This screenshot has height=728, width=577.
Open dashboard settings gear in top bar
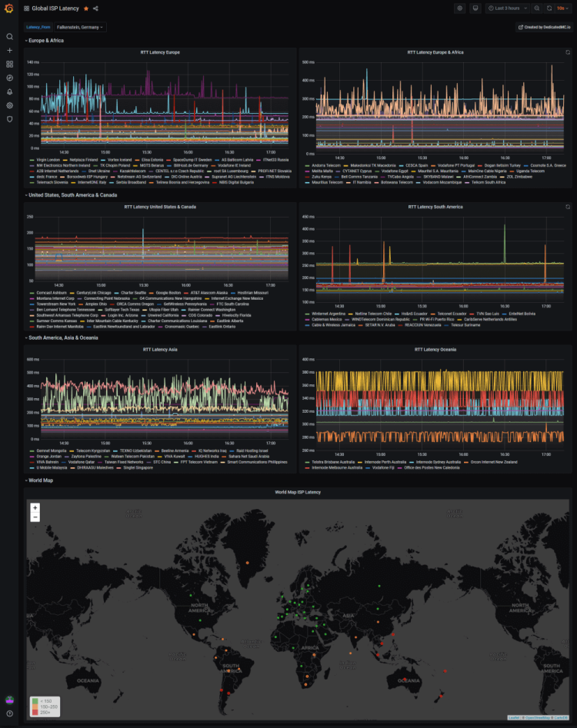click(x=460, y=8)
